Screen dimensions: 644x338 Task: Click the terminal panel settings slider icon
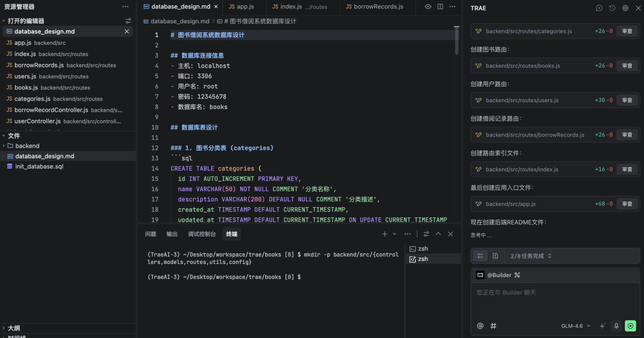(426, 234)
